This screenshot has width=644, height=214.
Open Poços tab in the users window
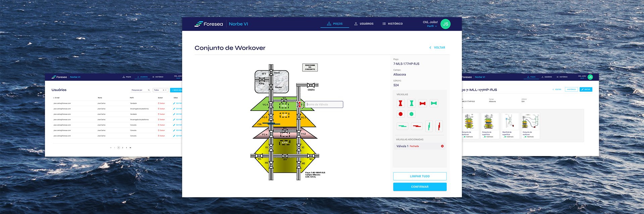pyautogui.click(x=127, y=77)
